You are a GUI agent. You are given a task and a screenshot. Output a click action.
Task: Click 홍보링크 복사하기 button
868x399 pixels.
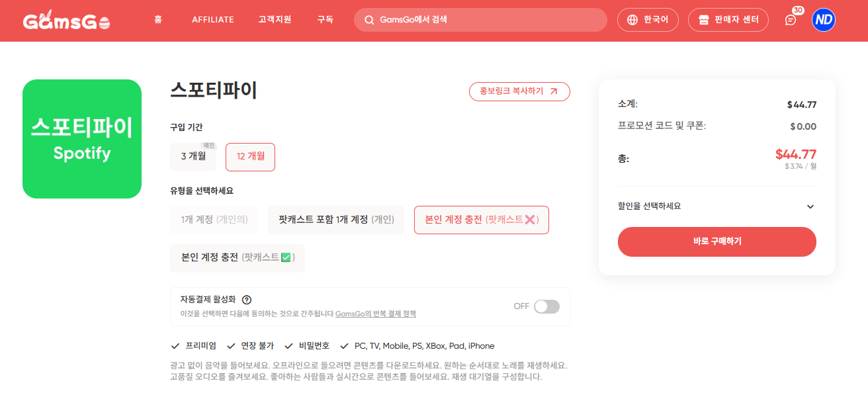click(519, 91)
